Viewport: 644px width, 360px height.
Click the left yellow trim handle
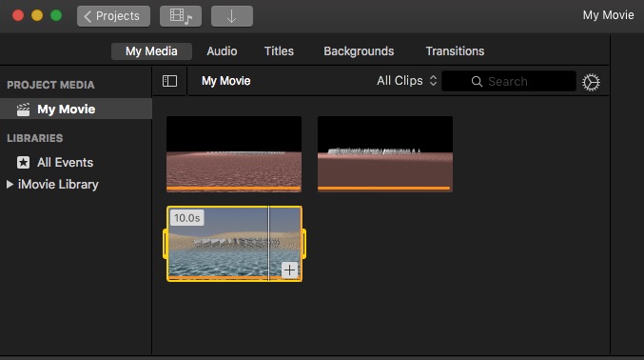[x=166, y=244]
